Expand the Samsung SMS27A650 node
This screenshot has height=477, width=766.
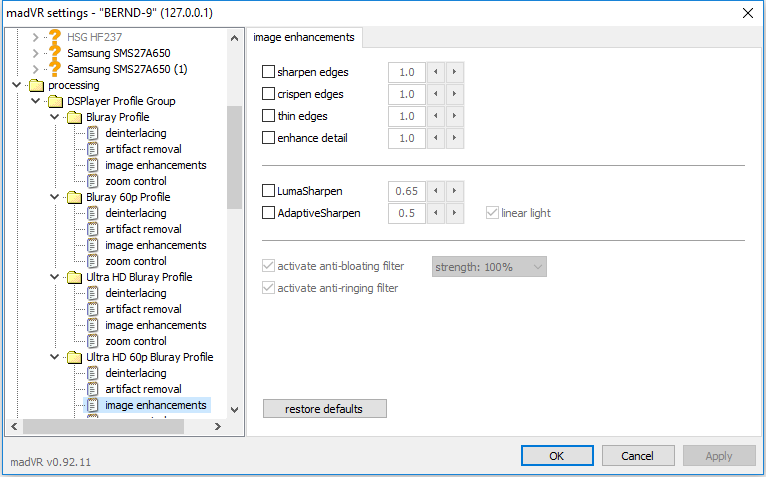coord(35,53)
